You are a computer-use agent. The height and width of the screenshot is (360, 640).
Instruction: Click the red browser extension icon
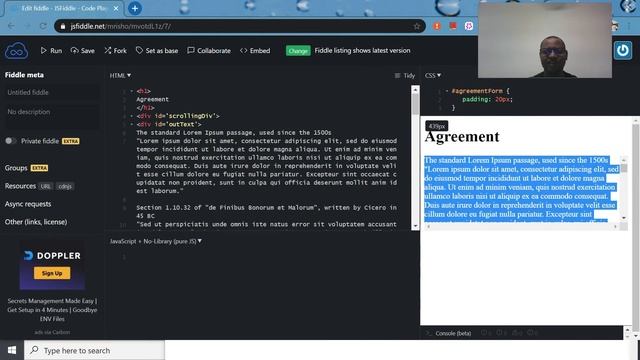(x=453, y=26)
